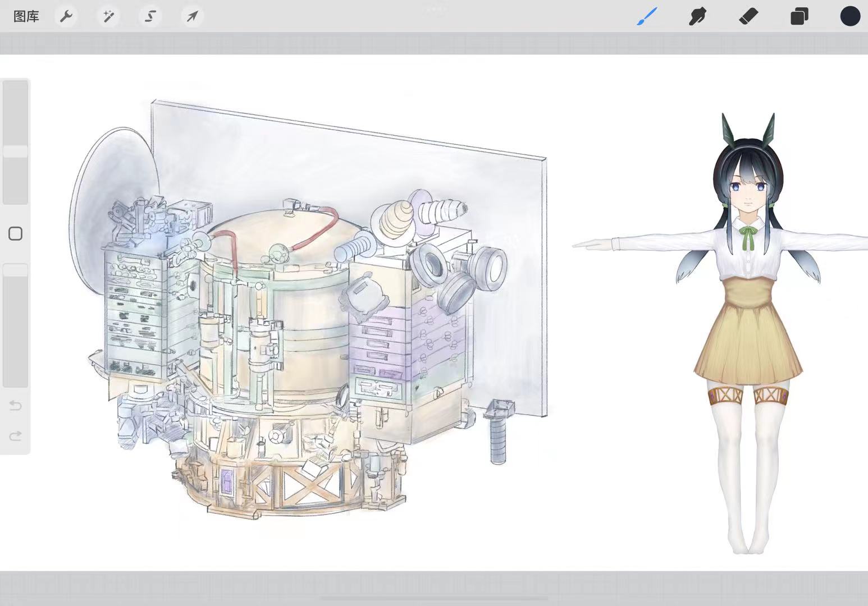
Task: Select the Brush tool
Action: tap(647, 16)
